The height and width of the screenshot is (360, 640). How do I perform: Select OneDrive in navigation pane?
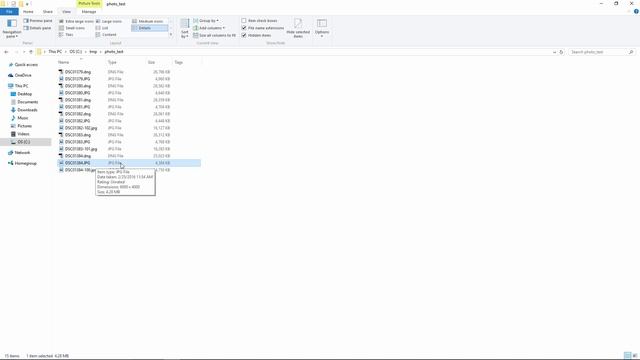pyautogui.click(x=23, y=76)
